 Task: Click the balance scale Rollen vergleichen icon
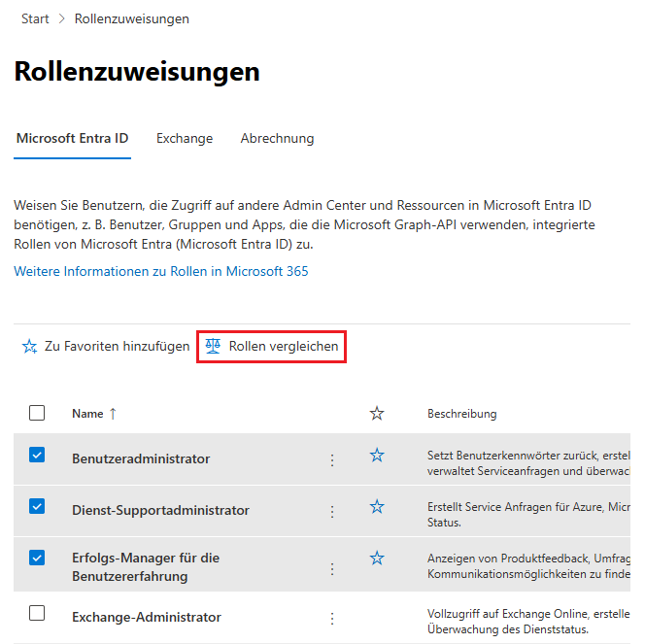214,347
